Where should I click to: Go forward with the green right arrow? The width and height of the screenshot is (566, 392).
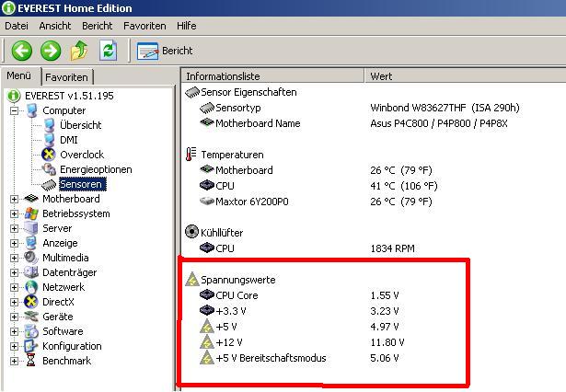point(51,51)
